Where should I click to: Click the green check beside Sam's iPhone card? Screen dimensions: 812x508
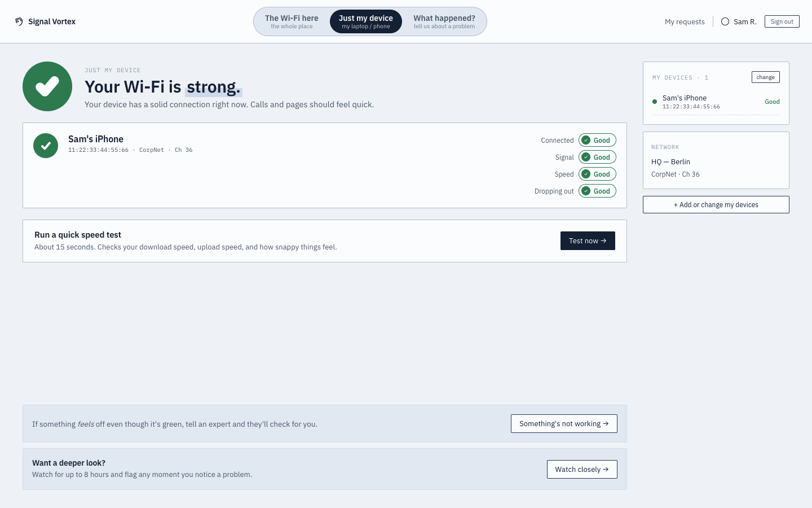[x=46, y=146]
